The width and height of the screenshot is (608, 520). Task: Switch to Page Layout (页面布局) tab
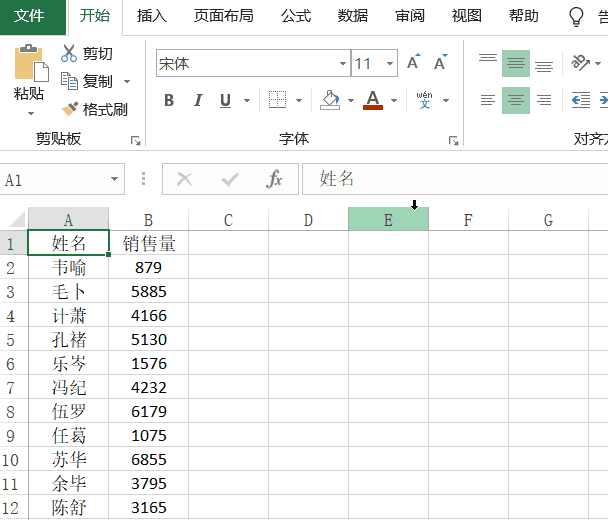(x=224, y=16)
